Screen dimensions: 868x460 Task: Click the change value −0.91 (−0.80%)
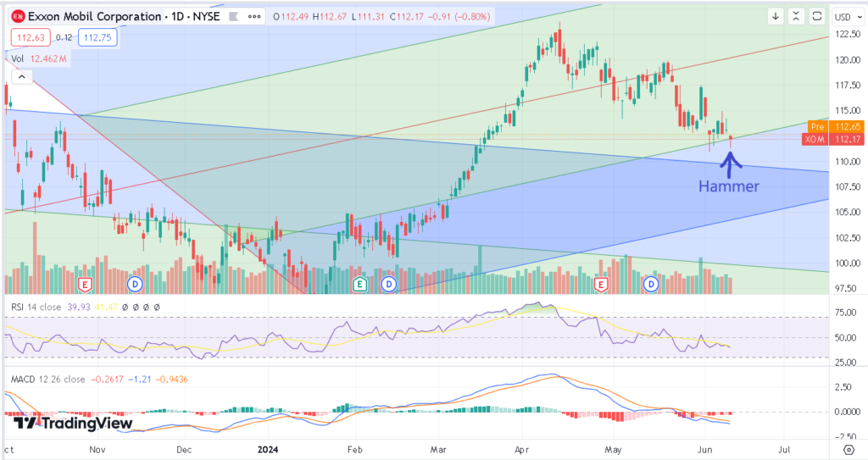click(x=459, y=17)
